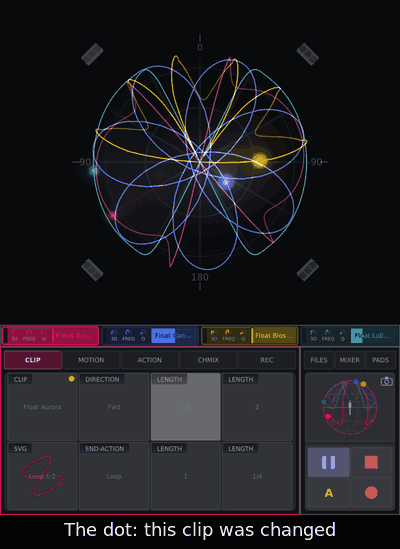Select the yellow glowing source dot
Screen dimensions: 400x549
(x=260, y=160)
